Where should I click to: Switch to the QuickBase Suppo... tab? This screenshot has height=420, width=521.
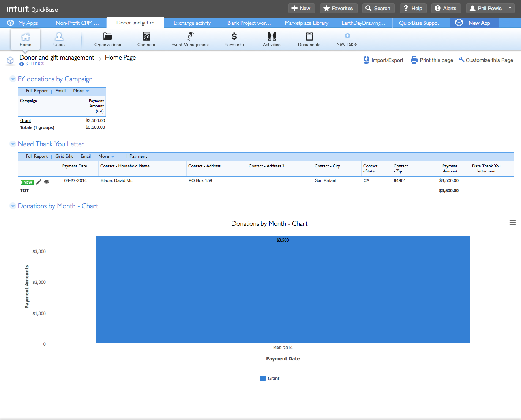pos(421,23)
